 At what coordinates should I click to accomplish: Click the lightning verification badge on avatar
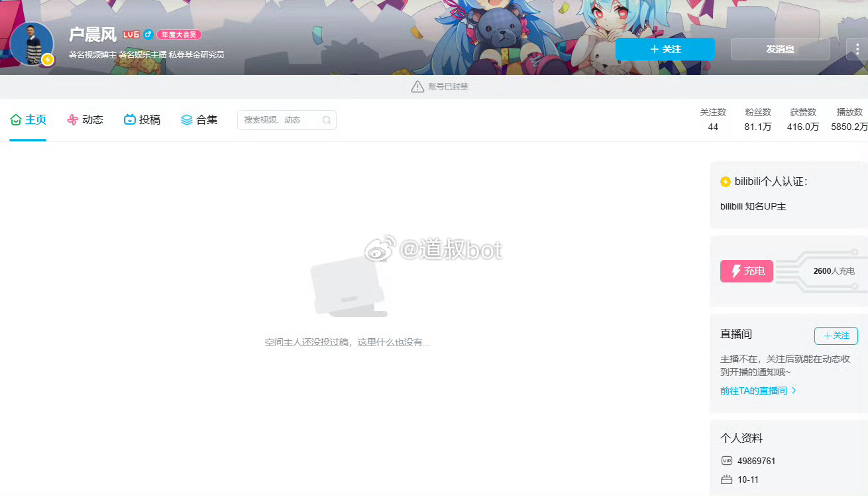point(47,60)
